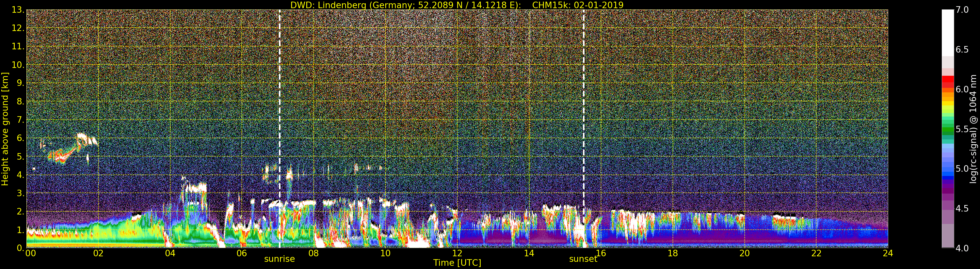This screenshot has height=269, width=980.
Task: Click the white dashed sunrise line
Action: (280, 129)
